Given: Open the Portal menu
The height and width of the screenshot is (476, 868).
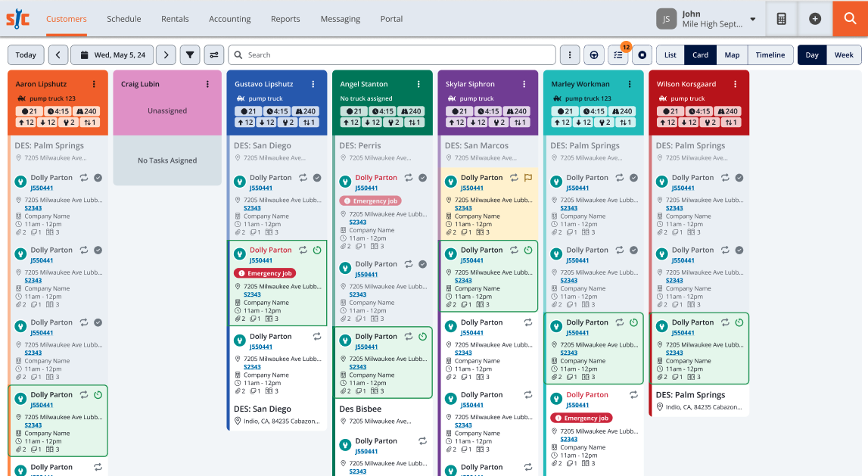Looking at the screenshot, I should (391, 19).
